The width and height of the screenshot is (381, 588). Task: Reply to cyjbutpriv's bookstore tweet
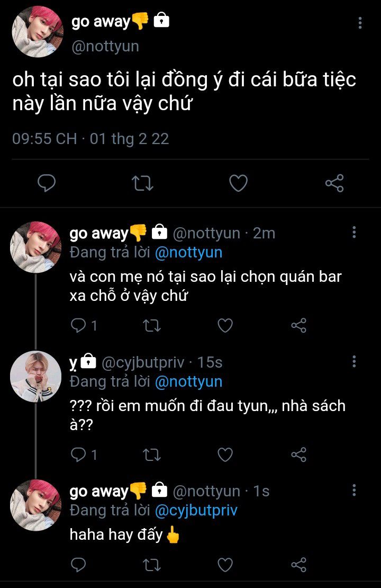tap(78, 455)
